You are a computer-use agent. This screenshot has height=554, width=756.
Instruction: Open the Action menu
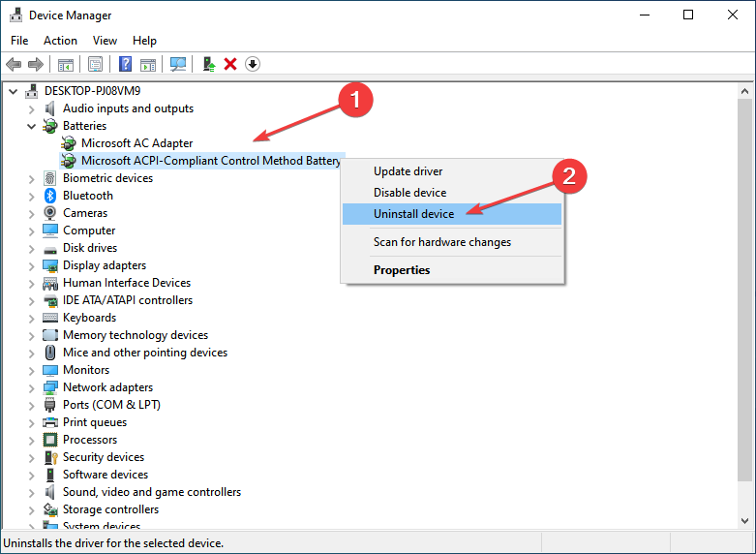60,41
